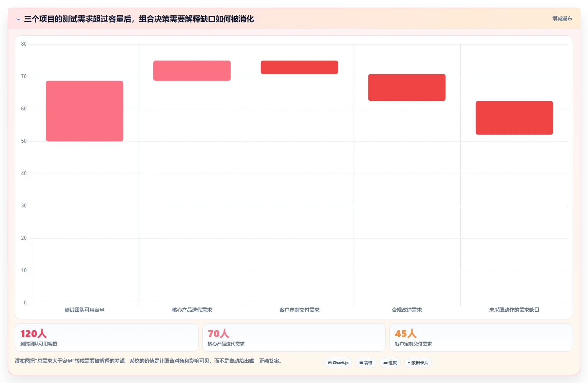Select the 表格 chip
The width and height of the screenshot is (588, 383).
coord(366,363)
